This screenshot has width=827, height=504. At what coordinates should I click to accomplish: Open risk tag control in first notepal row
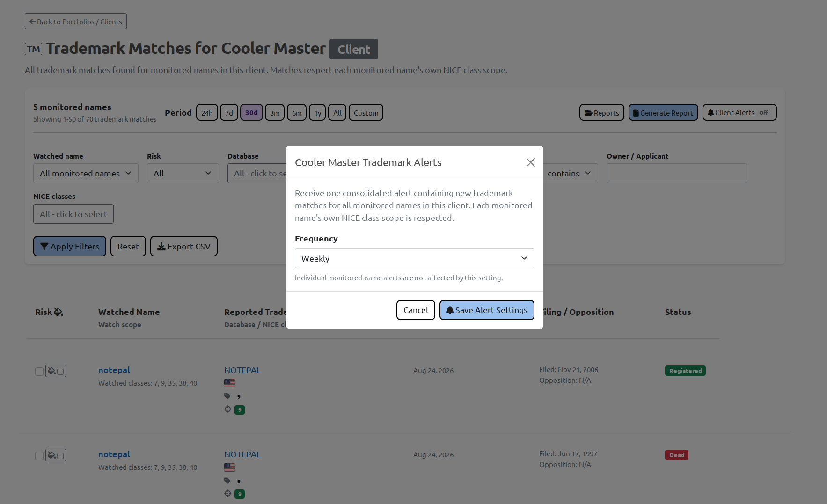coord(56,371)
